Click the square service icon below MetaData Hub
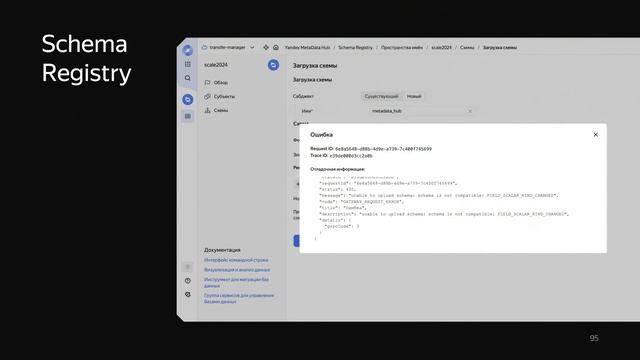640x360 pixels. coord(188,116)
